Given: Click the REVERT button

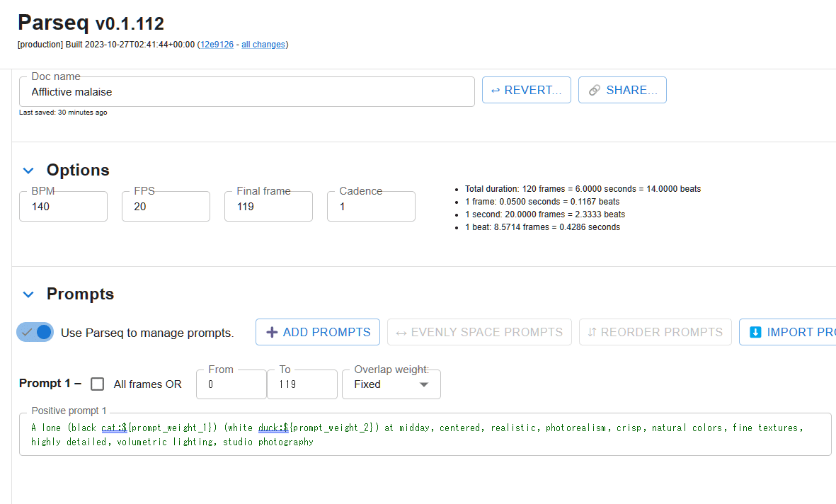Looking at the screenshot, I should [527, 90].
